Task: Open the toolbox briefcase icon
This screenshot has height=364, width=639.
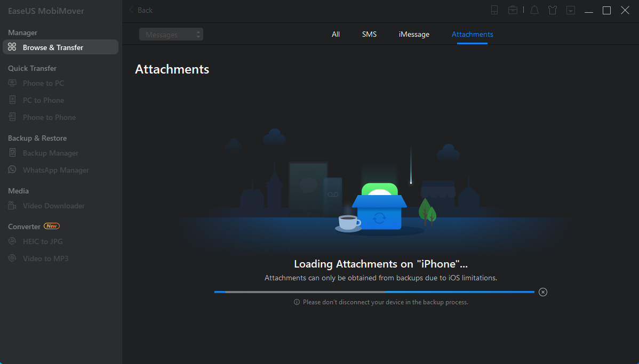Action: 513,10
